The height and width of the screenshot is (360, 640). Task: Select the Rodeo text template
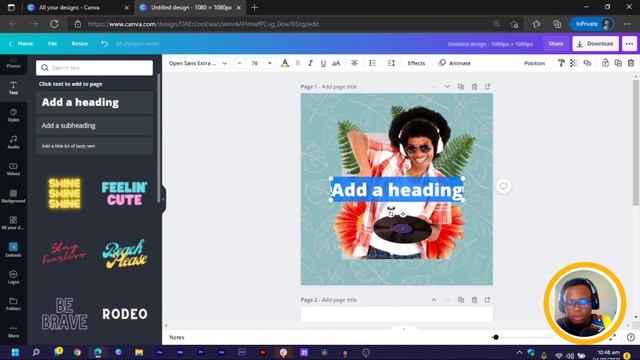124,313
